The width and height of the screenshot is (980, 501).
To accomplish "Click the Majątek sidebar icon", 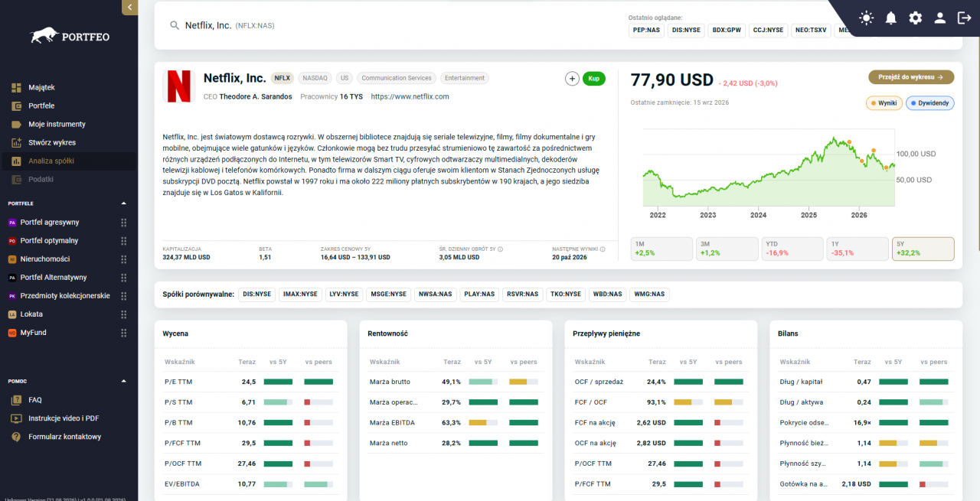I will pyautogui.click(x=16, y=87).
